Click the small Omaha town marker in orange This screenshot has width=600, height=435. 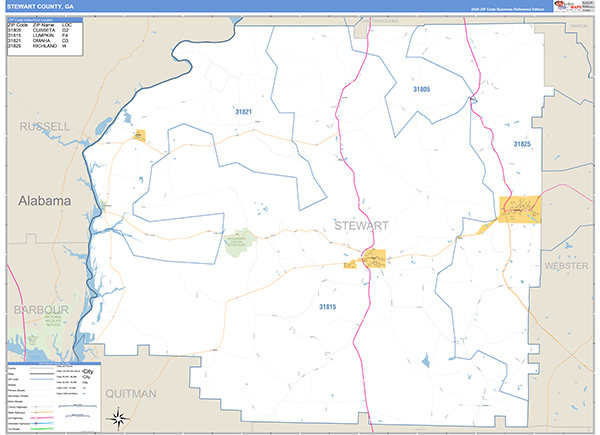(140, 135)
